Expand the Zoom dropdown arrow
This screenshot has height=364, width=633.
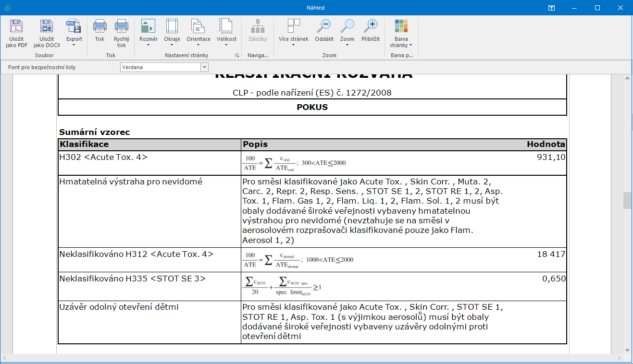point(347,45)
